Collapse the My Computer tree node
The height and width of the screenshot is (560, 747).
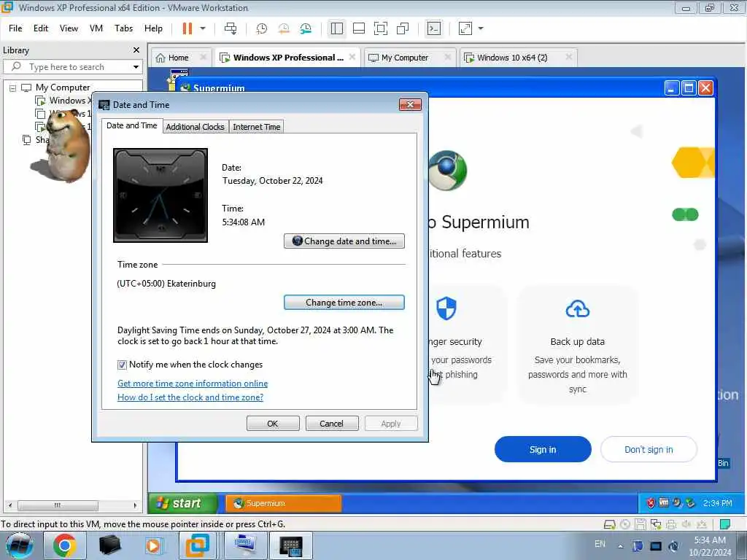click(x=13, y=88)
